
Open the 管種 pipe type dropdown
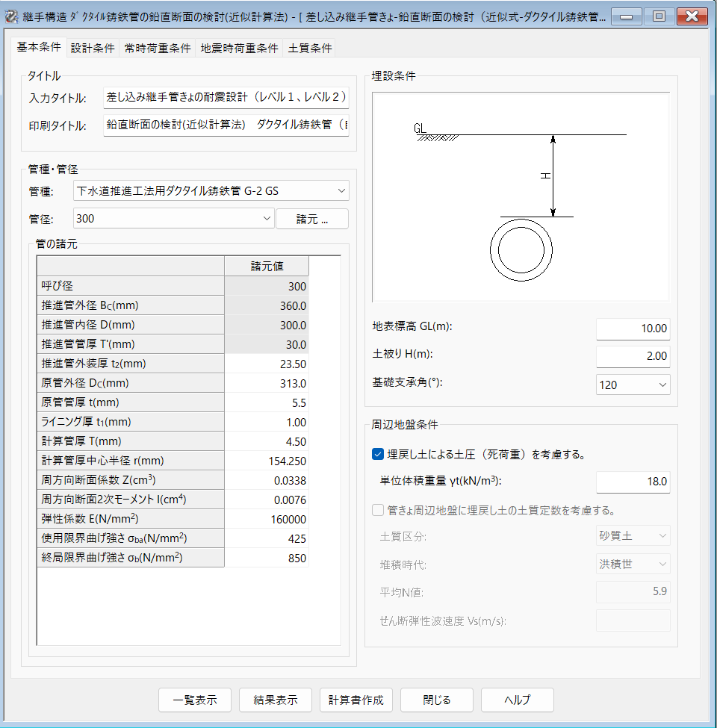(211, 191)
